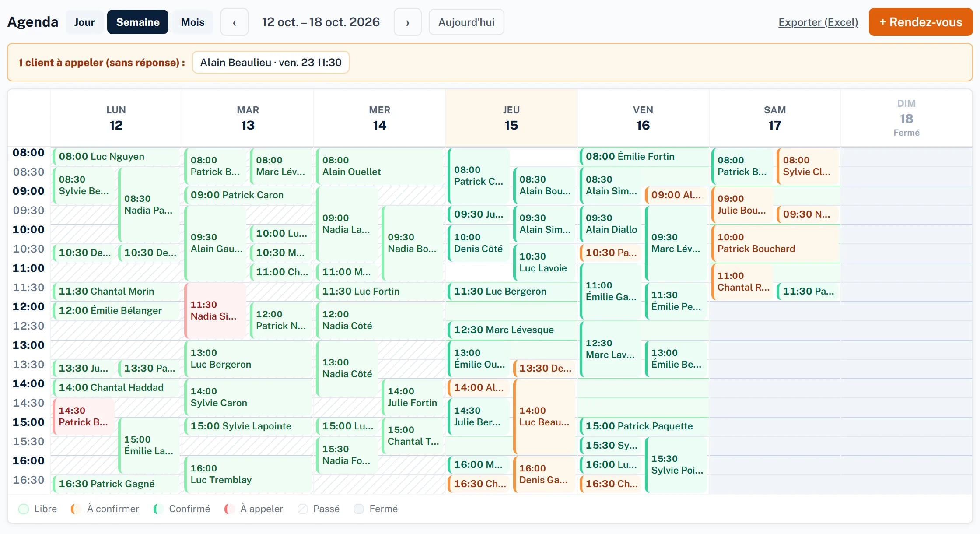Open the 11:30 Luc Fortin appointment

click(379, 292)
